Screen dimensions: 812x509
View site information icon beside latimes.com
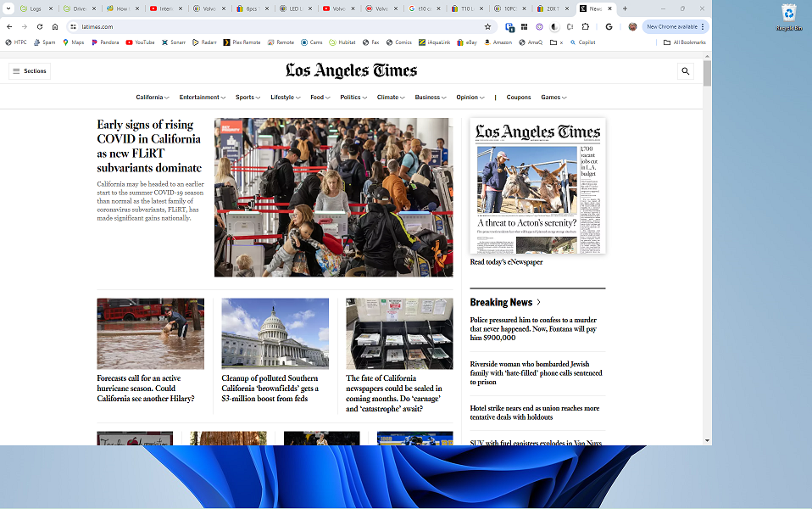74,26
